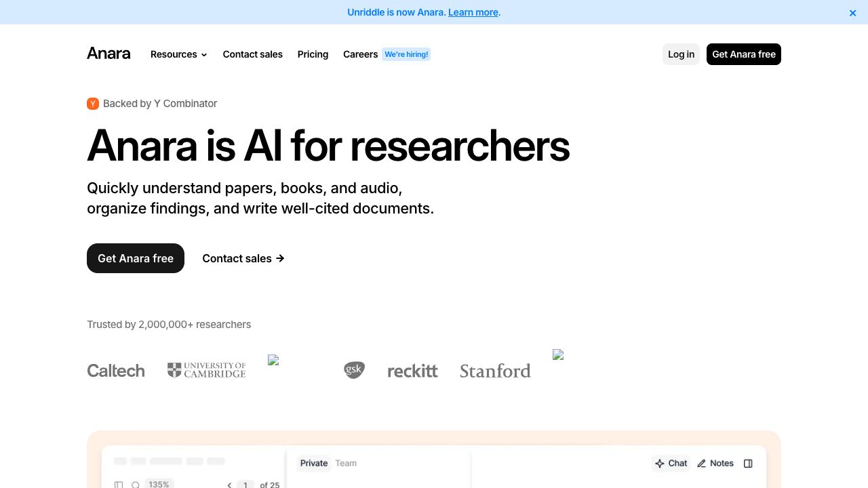Go to Careers page
The image size is (868, 488).
(x=360, y=54)
